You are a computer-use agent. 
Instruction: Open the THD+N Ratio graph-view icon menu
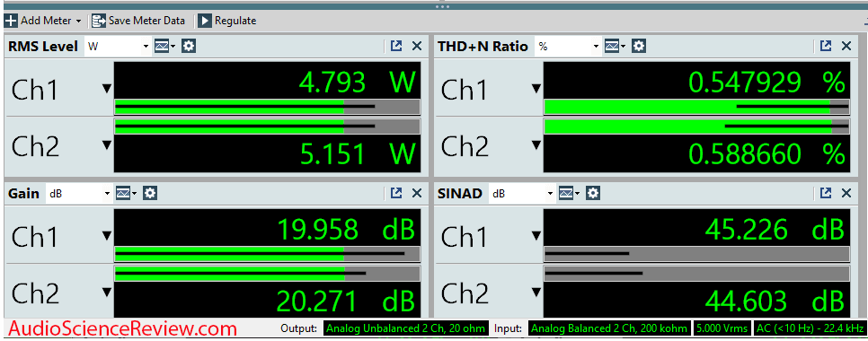[x=615, y=47]
